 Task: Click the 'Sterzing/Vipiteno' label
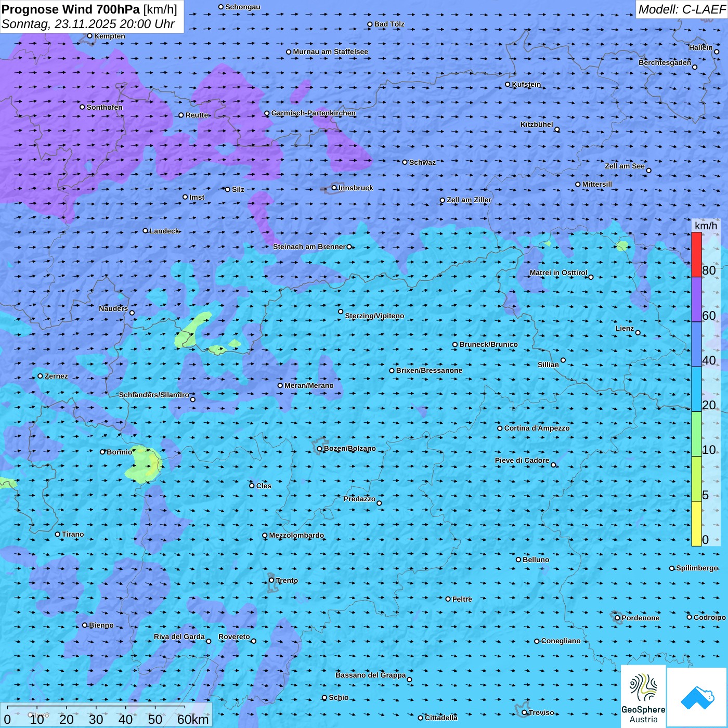374,316
